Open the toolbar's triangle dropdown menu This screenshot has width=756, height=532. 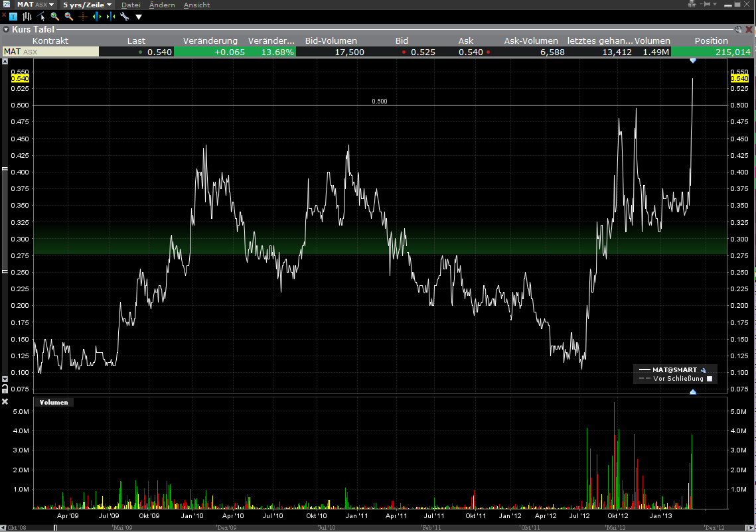click(x=138, y=17)
